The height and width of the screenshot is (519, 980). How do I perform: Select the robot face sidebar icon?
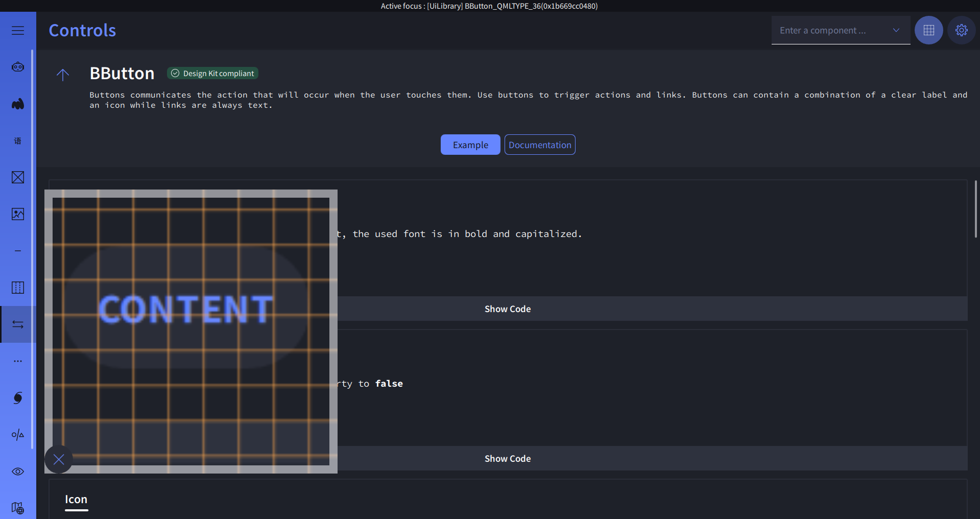(x=18, y=67)
